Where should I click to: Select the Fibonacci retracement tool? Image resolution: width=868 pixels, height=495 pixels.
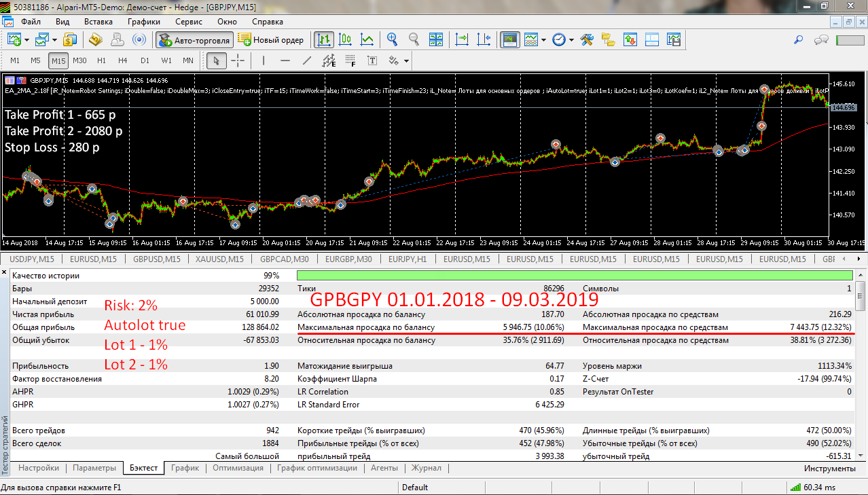(350, 60)
